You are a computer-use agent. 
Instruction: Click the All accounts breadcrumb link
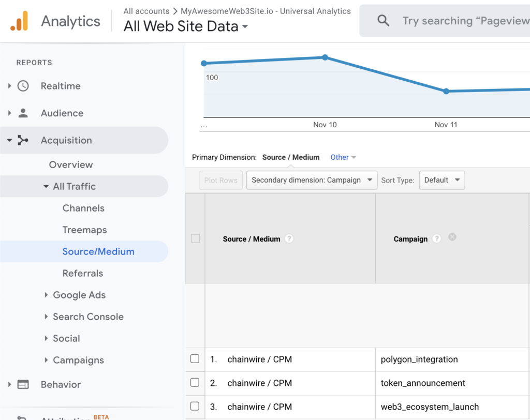click(x=146, y=11)
